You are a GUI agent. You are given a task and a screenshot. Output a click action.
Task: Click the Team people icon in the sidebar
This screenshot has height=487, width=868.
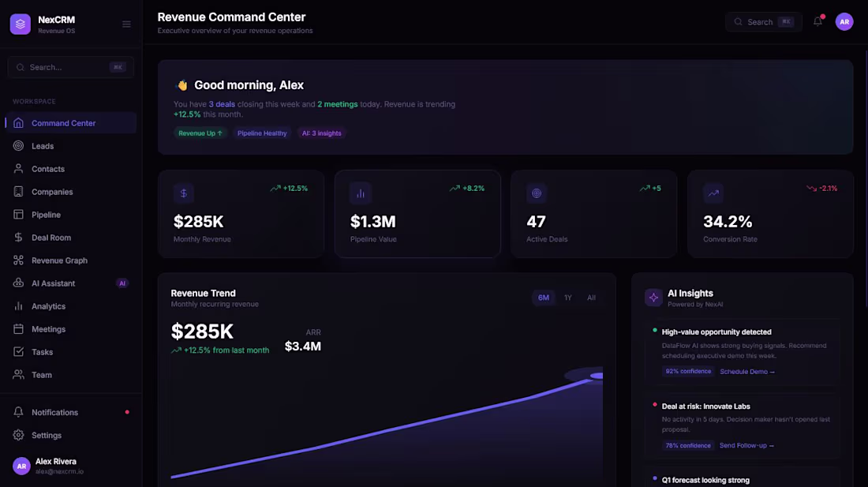point(18,375)
